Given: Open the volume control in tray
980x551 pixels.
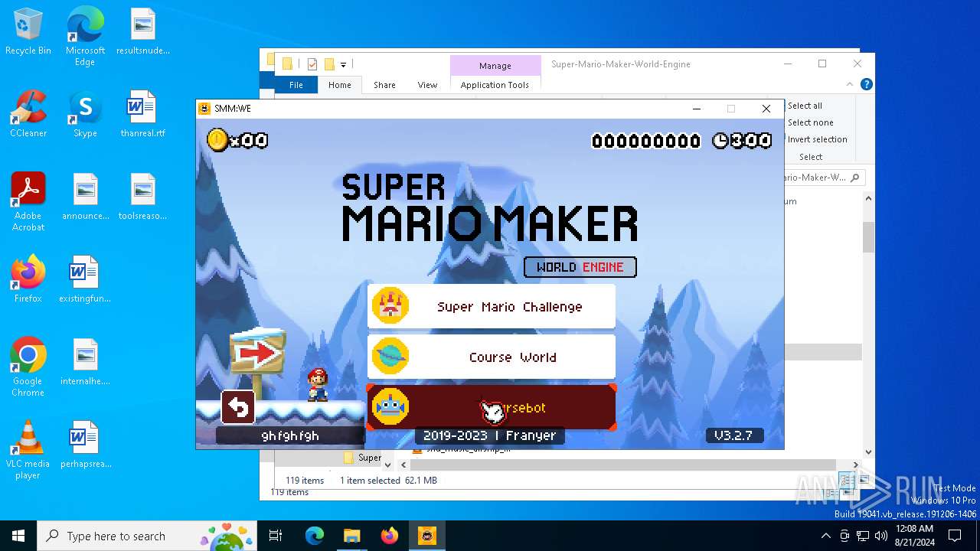Looking at the screenshot, I should 881,536.
